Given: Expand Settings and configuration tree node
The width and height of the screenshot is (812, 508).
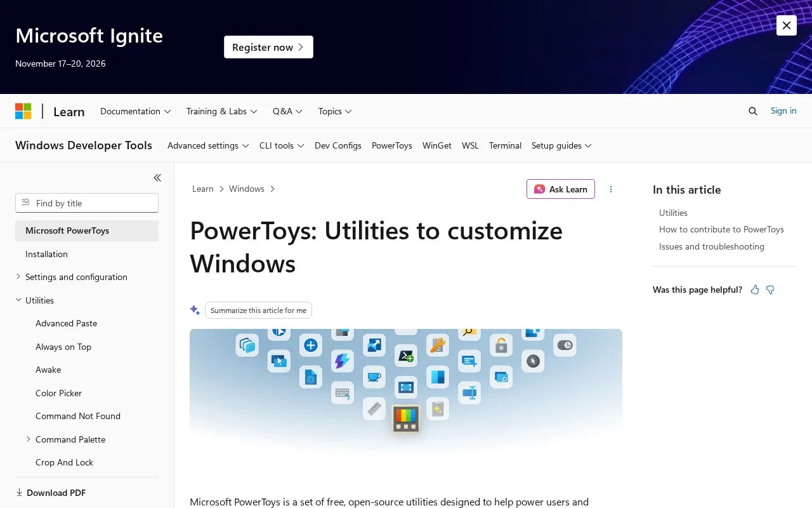Looking at the screenshot, I should (18, 276).
